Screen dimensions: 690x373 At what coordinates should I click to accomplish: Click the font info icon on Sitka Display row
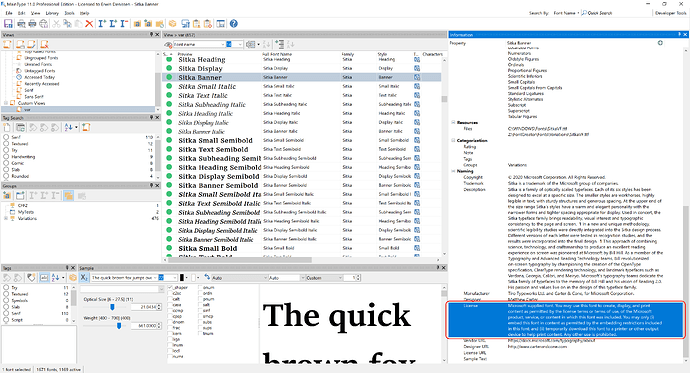[x=417, y=68]
